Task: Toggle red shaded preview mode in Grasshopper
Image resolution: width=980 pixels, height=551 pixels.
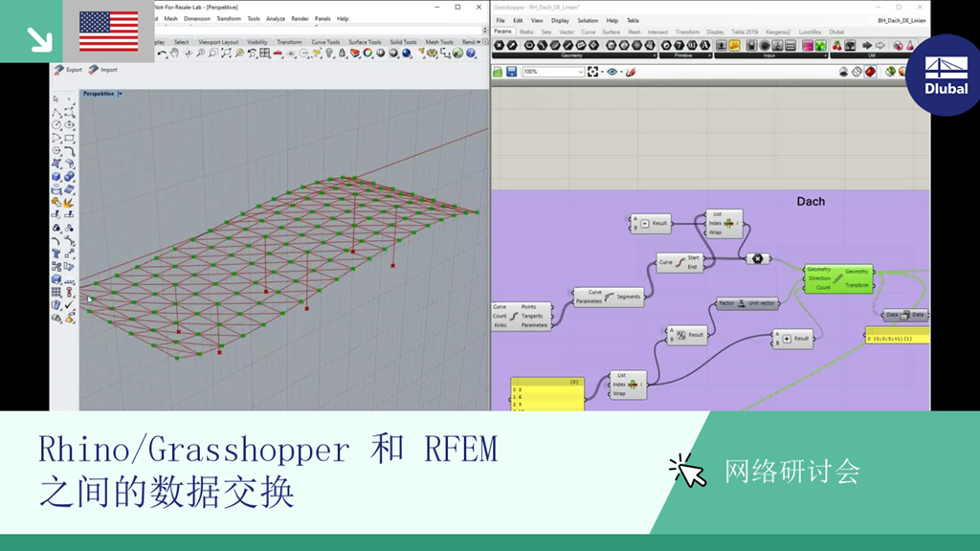Action: pyautogui.click(x=870, y=72)
